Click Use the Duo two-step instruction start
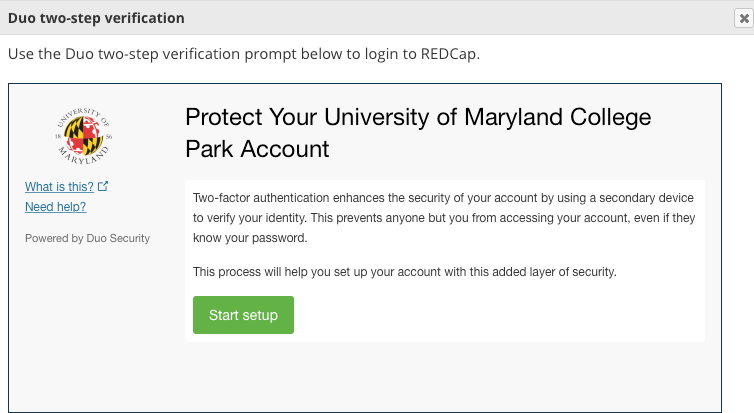Image resolution: width=754 pixels, height=413 pixels. 83,54
